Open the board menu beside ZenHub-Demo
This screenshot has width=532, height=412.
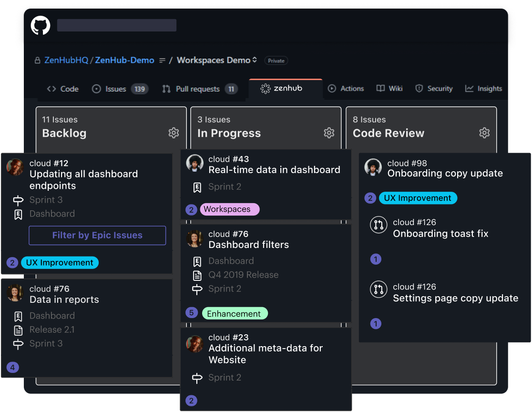click(162, 60)
